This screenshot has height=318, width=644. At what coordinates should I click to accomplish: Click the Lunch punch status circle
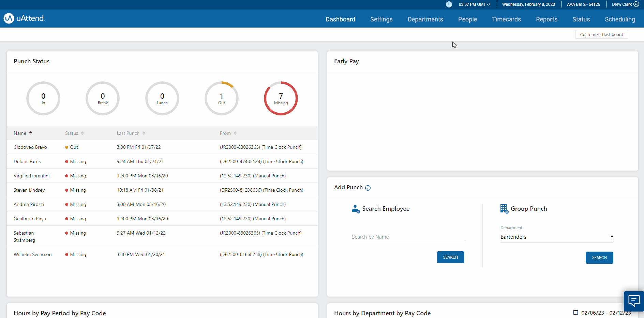tap(162, 98)
